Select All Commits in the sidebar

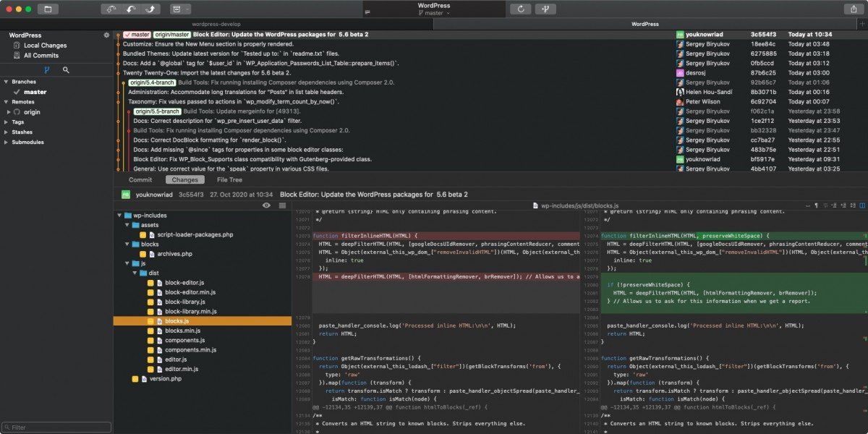[x=41, y=55]
